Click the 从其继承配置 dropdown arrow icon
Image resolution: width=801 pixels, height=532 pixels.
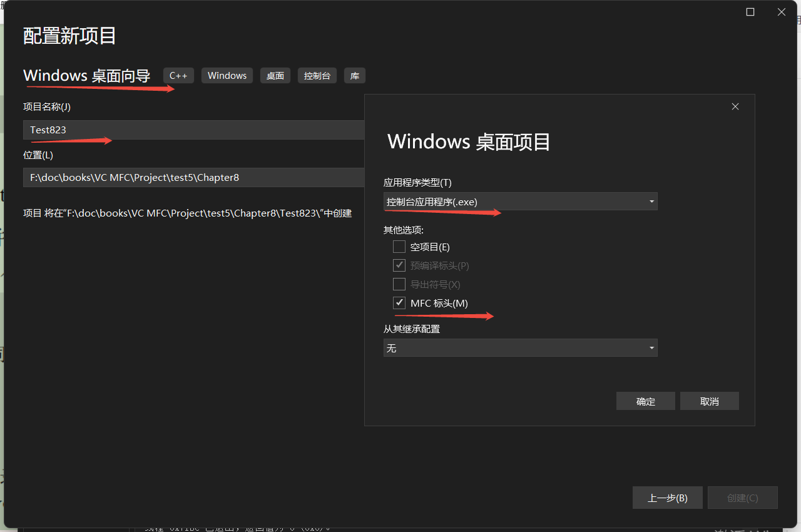[651, 347]
